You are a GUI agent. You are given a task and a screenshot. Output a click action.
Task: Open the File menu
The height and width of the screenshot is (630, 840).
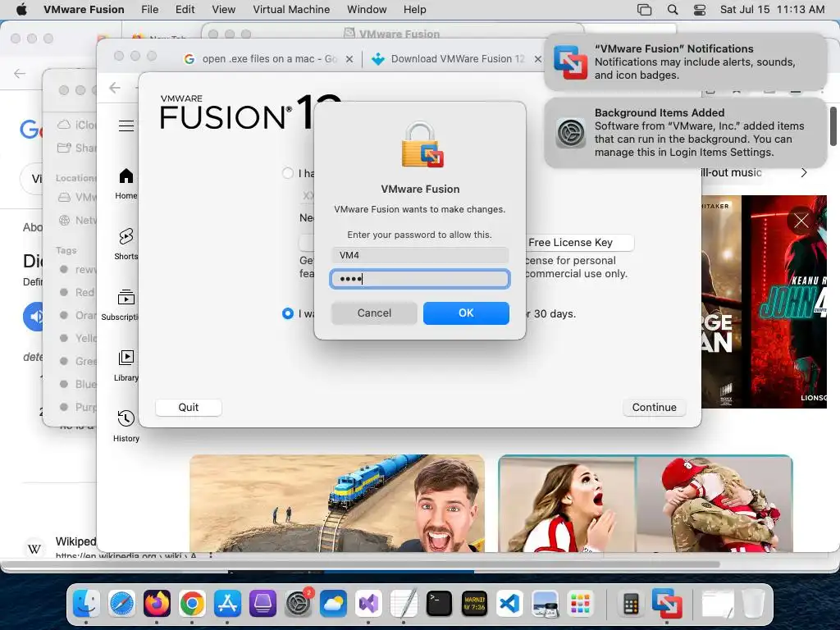[149, 10]
